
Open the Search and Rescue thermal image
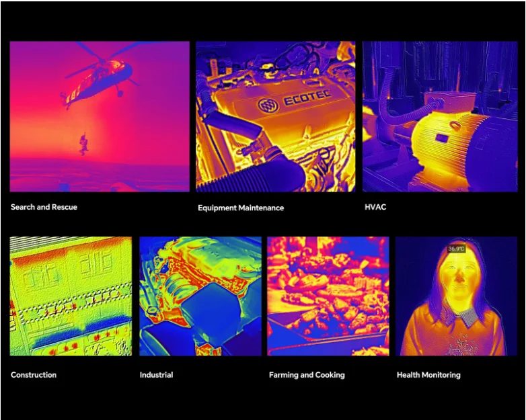click(100, 117)
